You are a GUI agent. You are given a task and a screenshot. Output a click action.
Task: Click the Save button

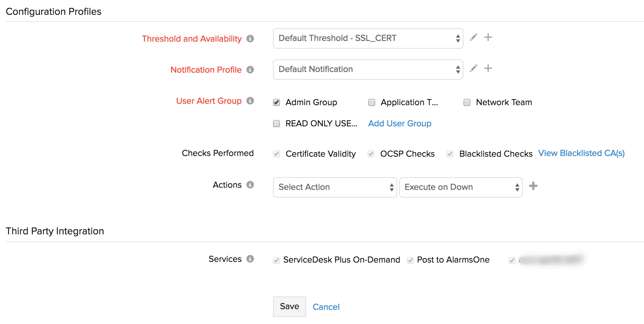click(289, 306)
